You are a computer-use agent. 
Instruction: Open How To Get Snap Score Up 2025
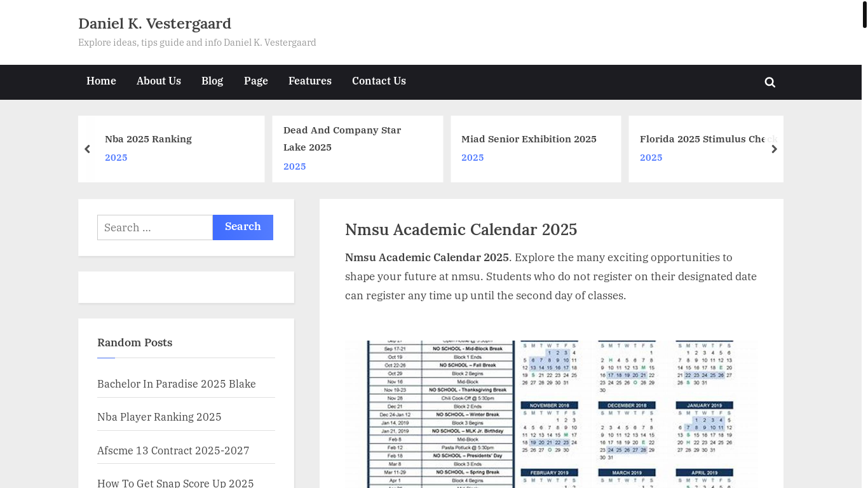(x=175, y=483)
